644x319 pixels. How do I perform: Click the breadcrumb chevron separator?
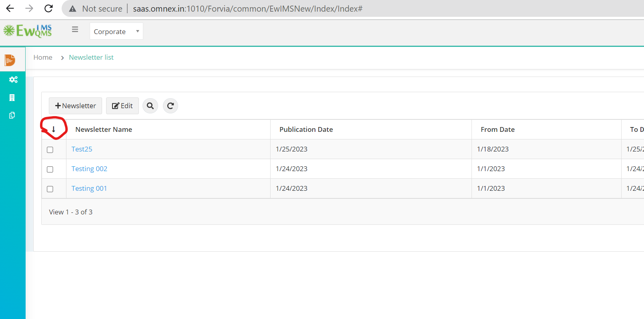(62, 58)
